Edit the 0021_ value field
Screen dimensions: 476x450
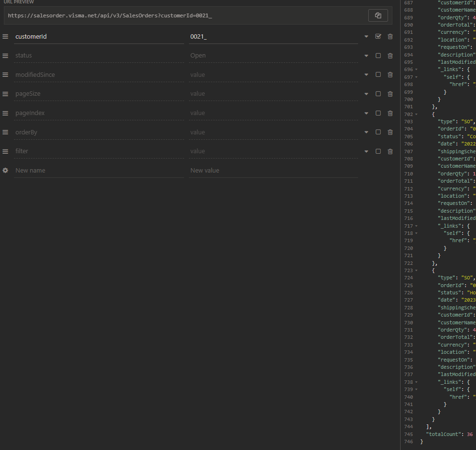click(x=274, y=37)
